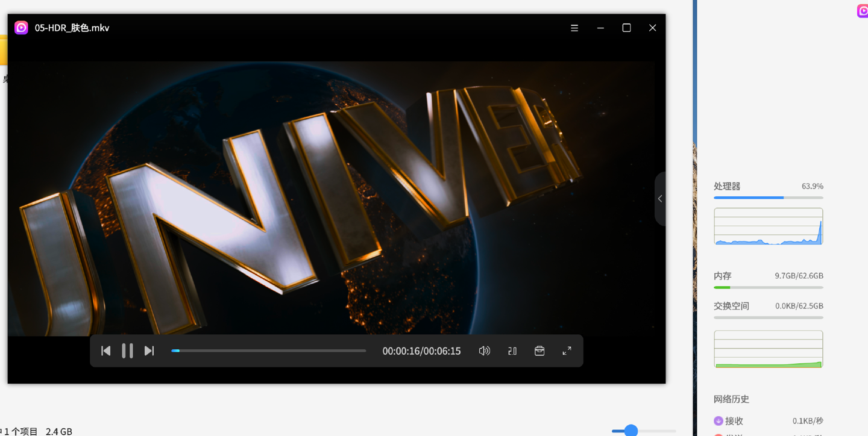Click the memory usage graph
The height and width of the screenshot is (436, 868).
tap(768, 349)
